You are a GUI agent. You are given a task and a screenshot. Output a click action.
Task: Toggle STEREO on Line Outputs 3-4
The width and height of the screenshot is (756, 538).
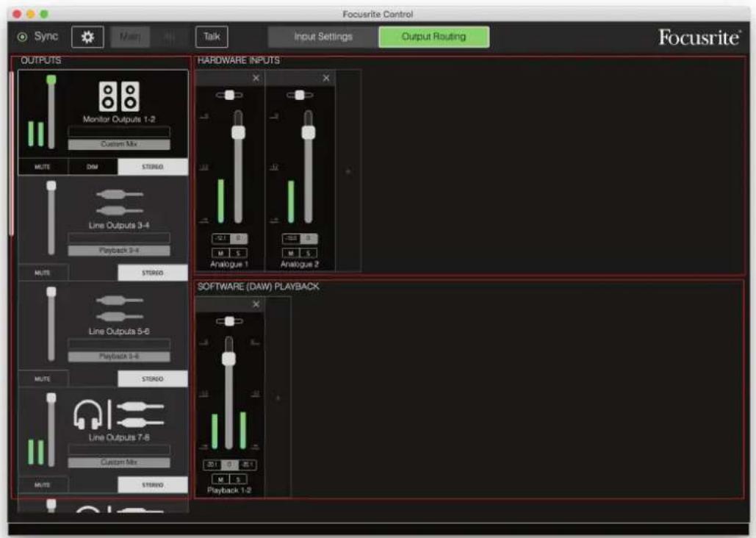pos(153,273)
